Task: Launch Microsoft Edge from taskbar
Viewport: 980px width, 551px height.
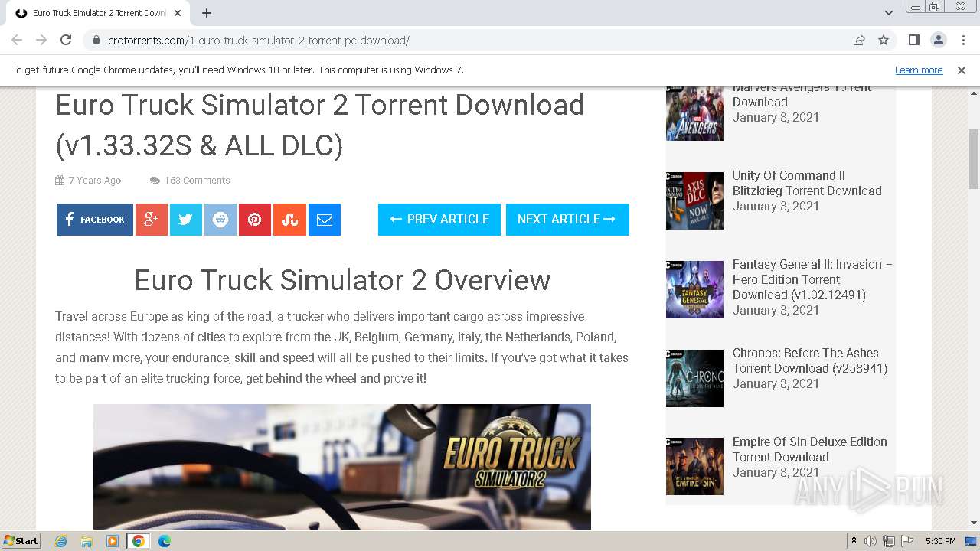Action: [165, 541]
